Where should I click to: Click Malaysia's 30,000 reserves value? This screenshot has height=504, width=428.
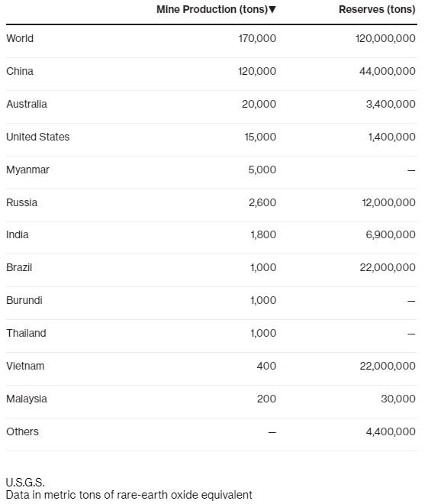pos(398,399)
